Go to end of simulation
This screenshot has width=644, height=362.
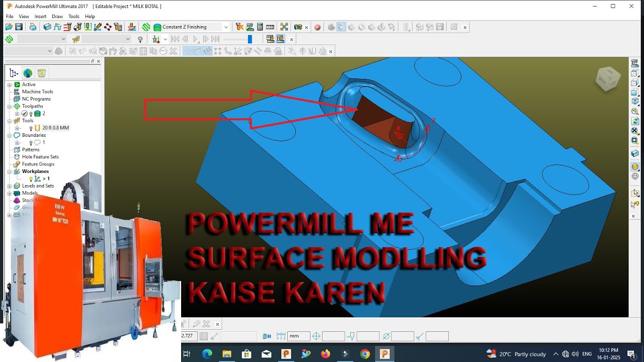coord(215,39)
